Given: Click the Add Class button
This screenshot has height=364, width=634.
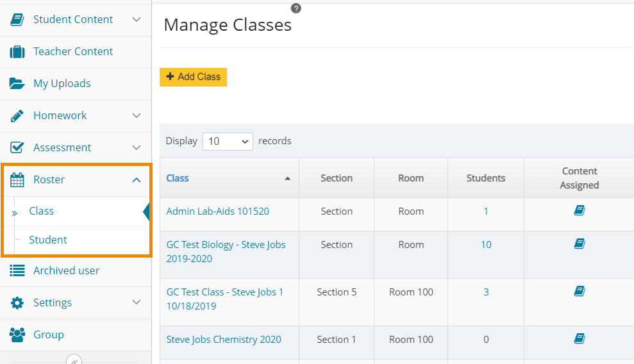Looking at the screenshot, I should [193, 77].
